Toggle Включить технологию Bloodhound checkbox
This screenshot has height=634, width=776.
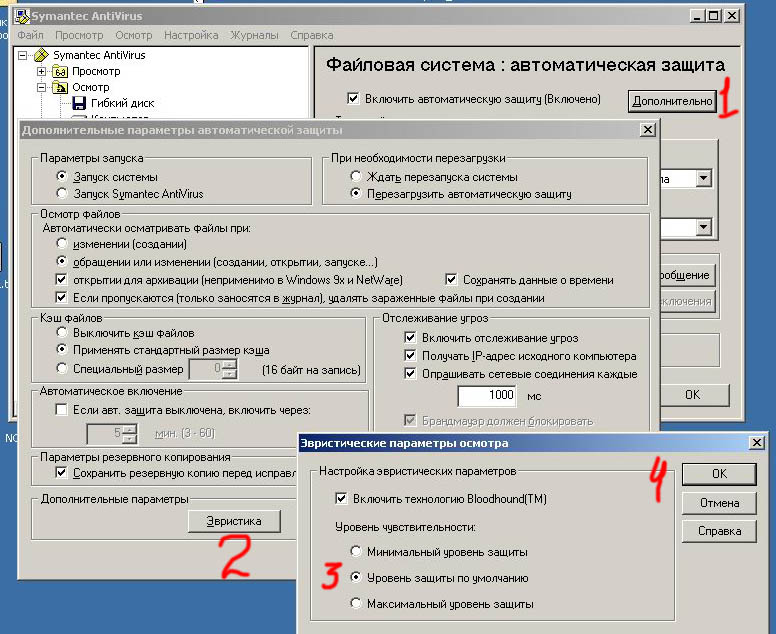click(x=341, y=498)
